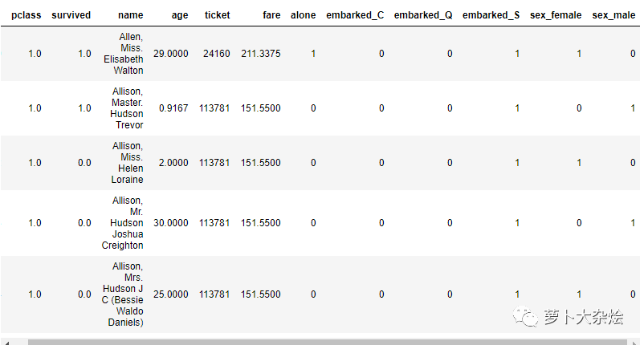The image size is (644, 345).
Task: Select the ticket column header
Action: [x=217, y=15]
